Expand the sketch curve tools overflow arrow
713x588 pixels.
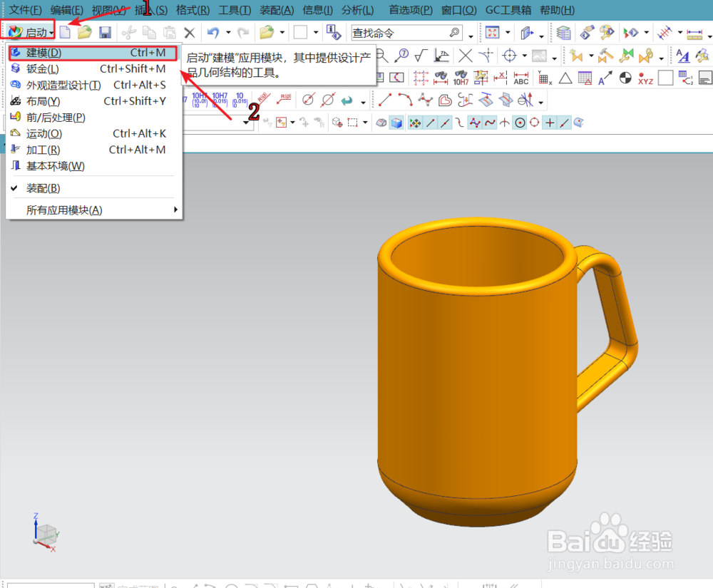pyautogui.click(x=540, y=103)
